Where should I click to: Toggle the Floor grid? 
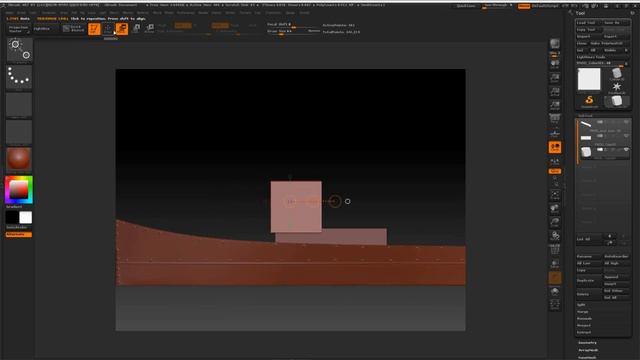[x=555, y=133]
